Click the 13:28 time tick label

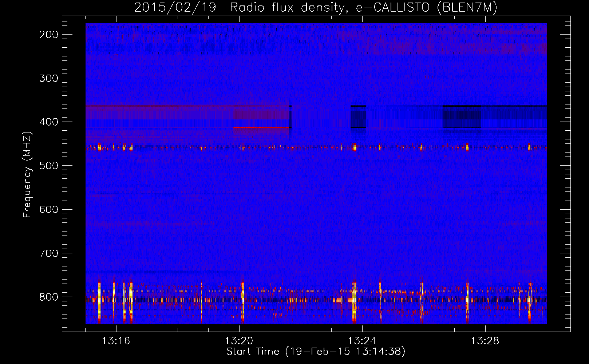(x=485, y=341)
